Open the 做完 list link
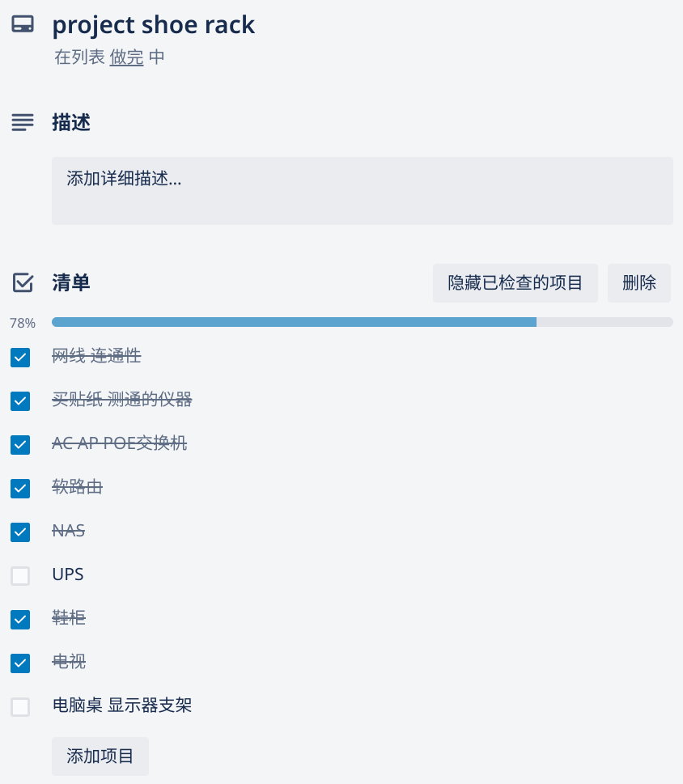 pyautogui.click(x=126, y=58)
